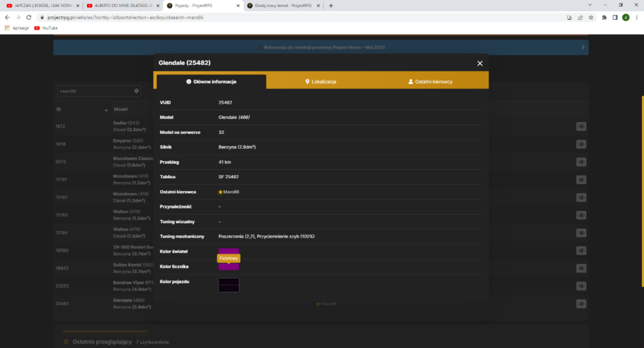Close the Glendale (25482) dialog

click(x=480, y=63)
